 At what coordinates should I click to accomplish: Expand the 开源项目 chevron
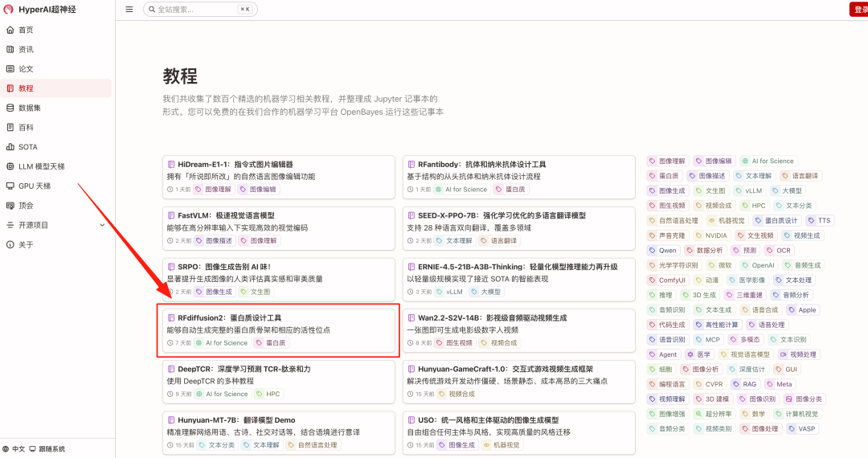click(x=102, y=225)
